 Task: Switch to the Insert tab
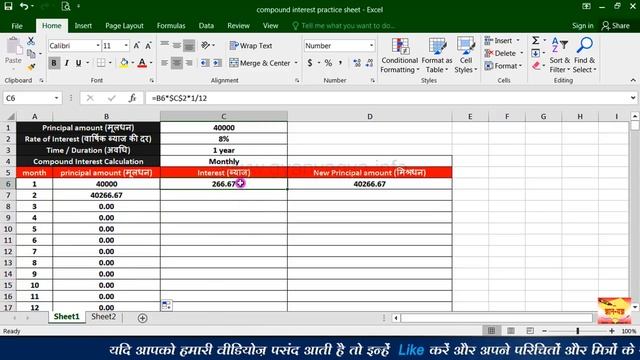83,26
